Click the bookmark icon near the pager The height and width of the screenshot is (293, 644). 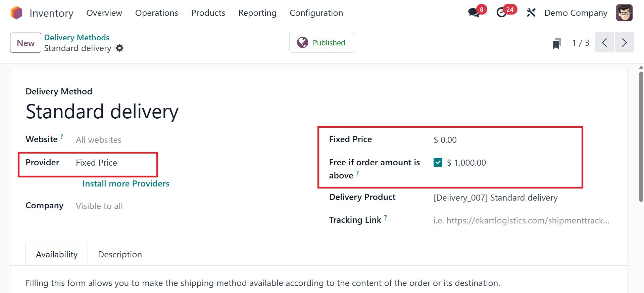click(x=557, y=43)
